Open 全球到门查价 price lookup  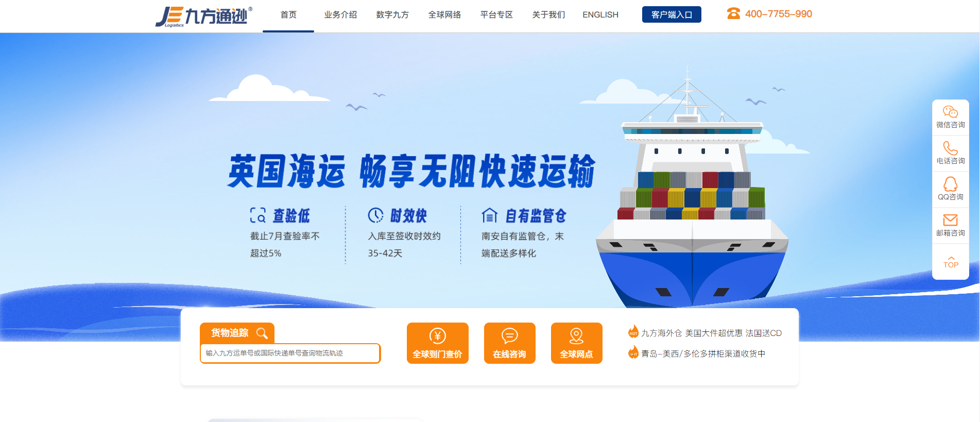point(437,343)
